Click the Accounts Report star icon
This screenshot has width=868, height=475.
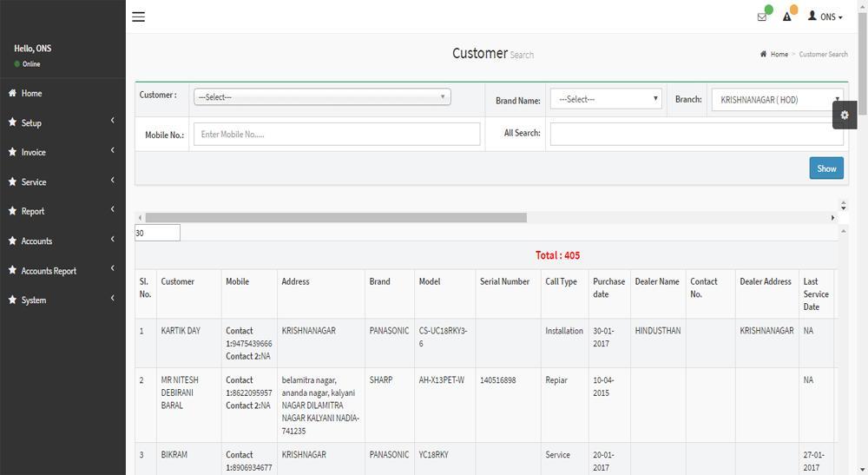click(12, 270)
